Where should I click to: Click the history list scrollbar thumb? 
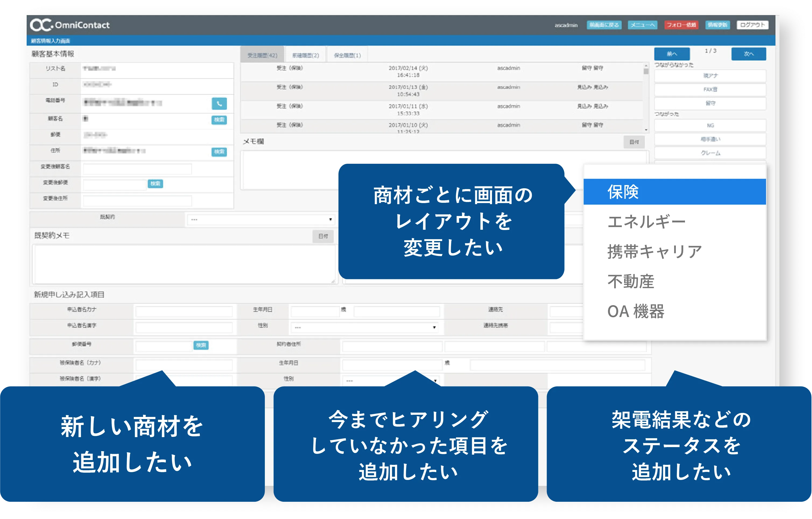point(646,72)
